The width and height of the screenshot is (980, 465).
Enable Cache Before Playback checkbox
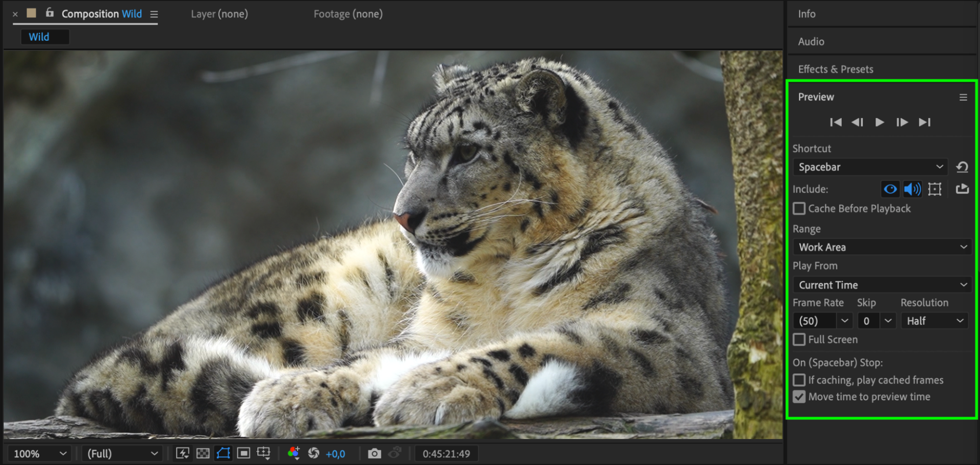click(799, 209)
